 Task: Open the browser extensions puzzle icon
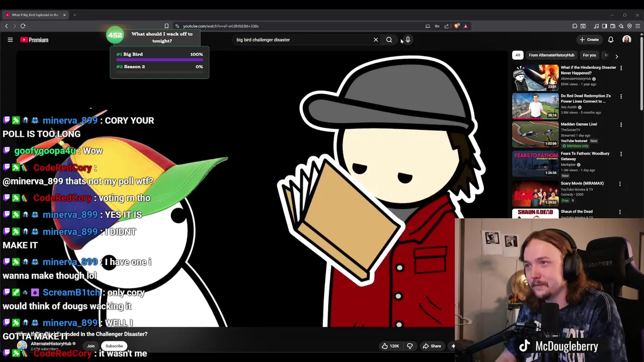click(x=575, y=26)
